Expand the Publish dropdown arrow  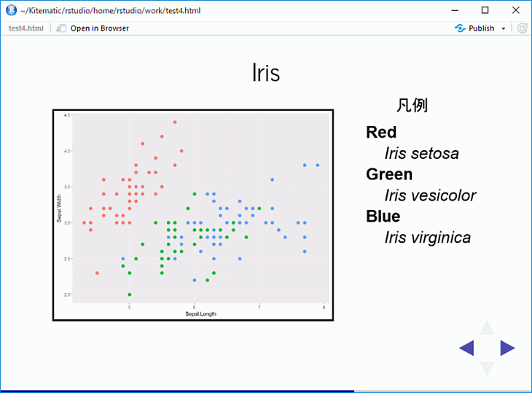click(x=504, y=28)
